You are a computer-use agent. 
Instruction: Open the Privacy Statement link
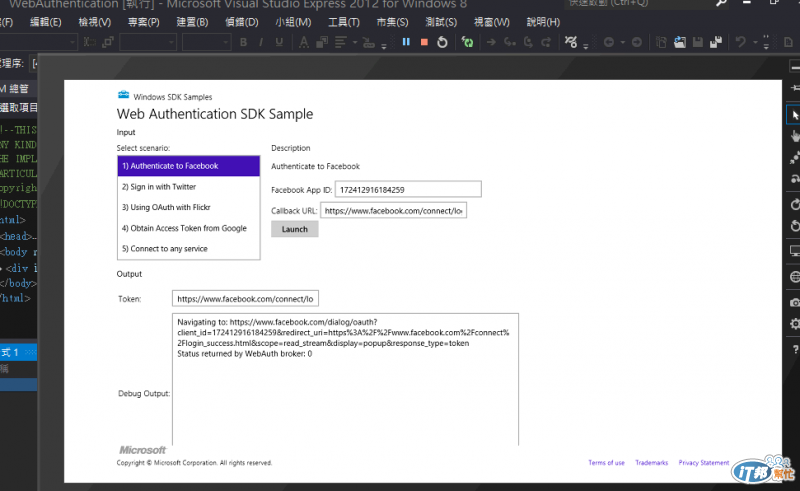(704, 462)
